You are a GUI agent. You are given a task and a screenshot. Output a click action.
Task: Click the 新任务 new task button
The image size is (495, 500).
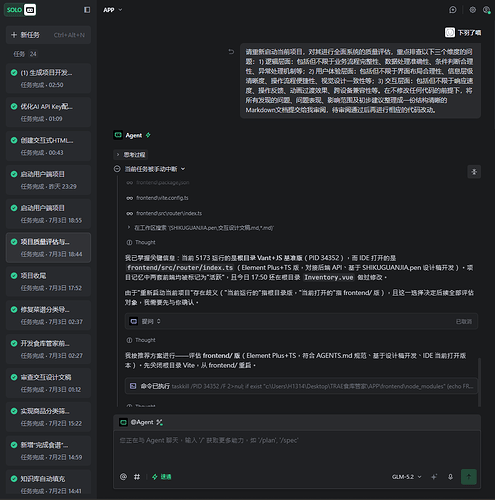(48, 35)
